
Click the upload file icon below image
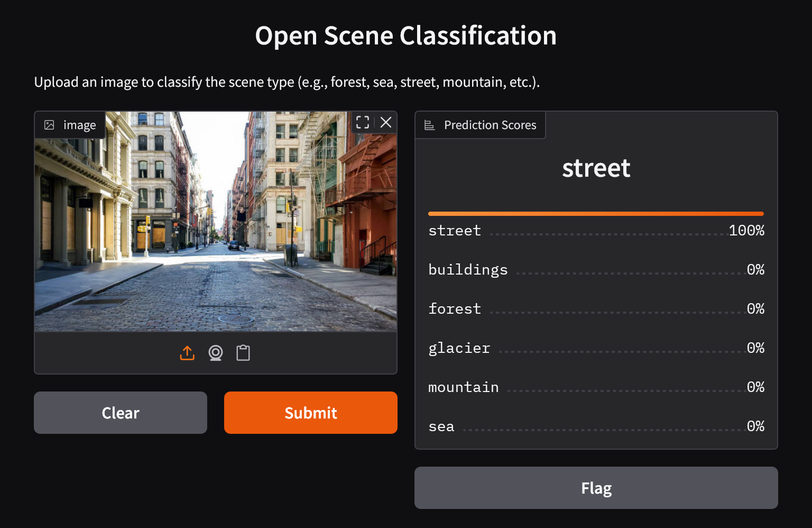click(x=187, y=353)
